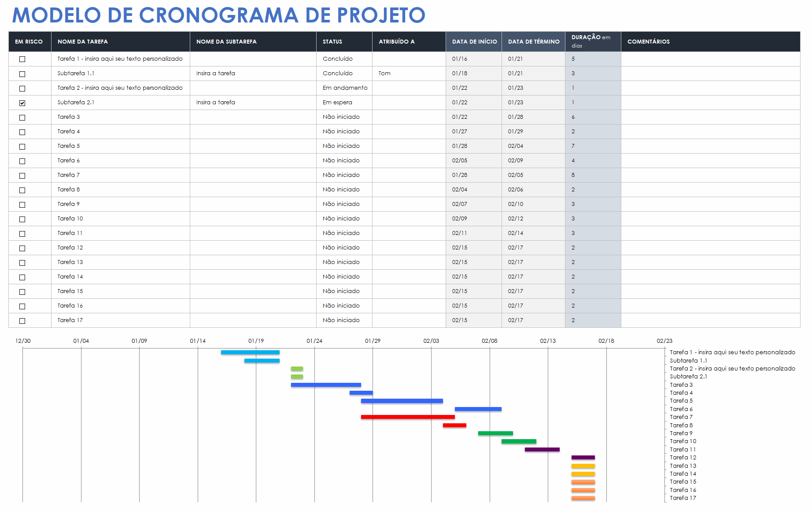Select Tarefa 3's status 'Não iniciado'
The height and width of the screenshot is (510, 812).
344,117
